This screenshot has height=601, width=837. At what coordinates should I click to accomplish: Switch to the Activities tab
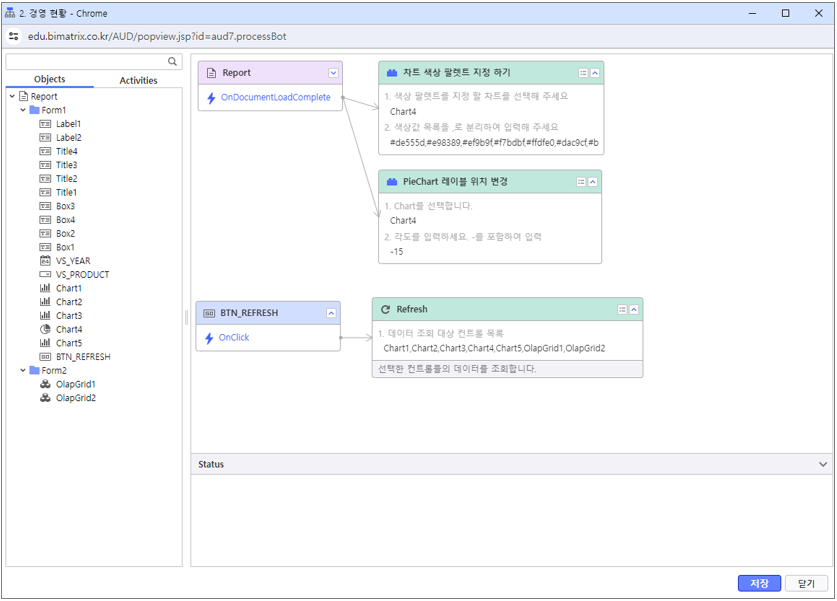point(138,80)
